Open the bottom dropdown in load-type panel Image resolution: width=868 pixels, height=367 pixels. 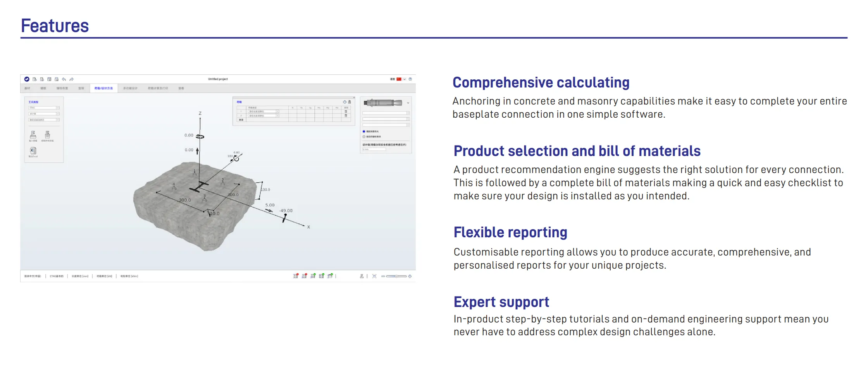(x=44, y=120)
